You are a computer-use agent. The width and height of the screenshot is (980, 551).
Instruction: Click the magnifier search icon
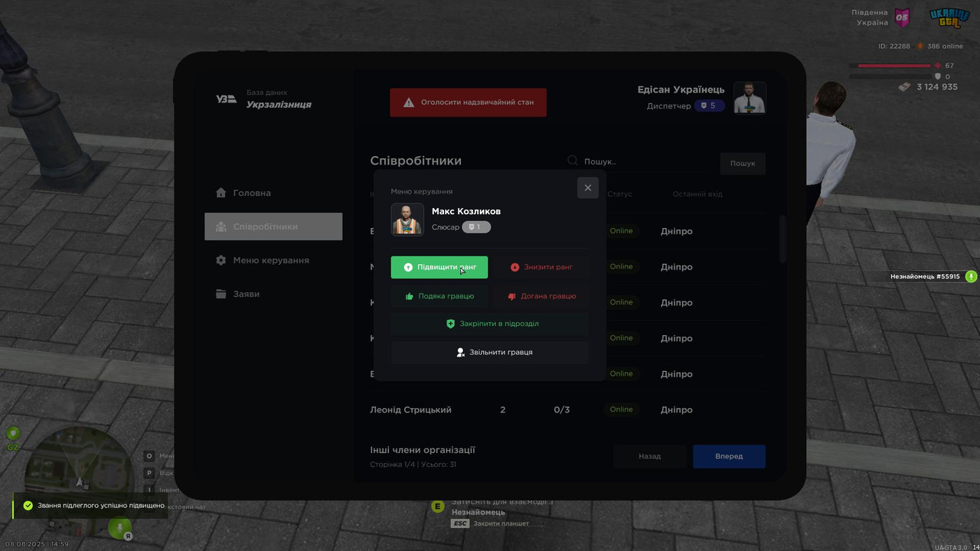pyautogui.click(x=573, y=161)
